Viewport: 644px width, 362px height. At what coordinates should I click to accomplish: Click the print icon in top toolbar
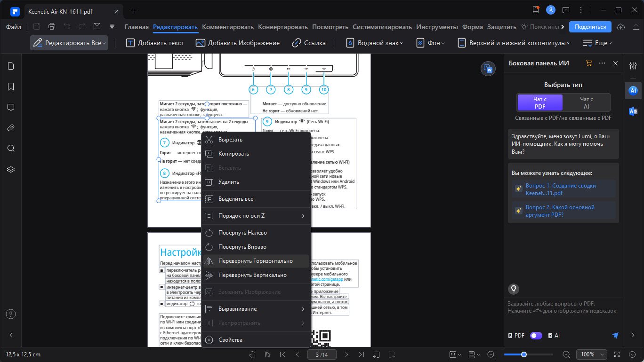click(52, 27)
